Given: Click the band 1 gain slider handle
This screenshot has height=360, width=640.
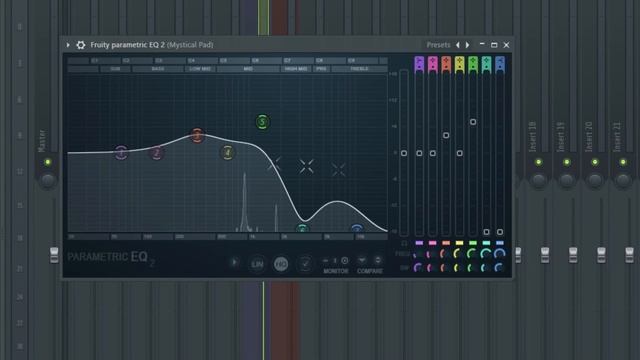Looking at the screenshot, I should click(x=419, y=153).
